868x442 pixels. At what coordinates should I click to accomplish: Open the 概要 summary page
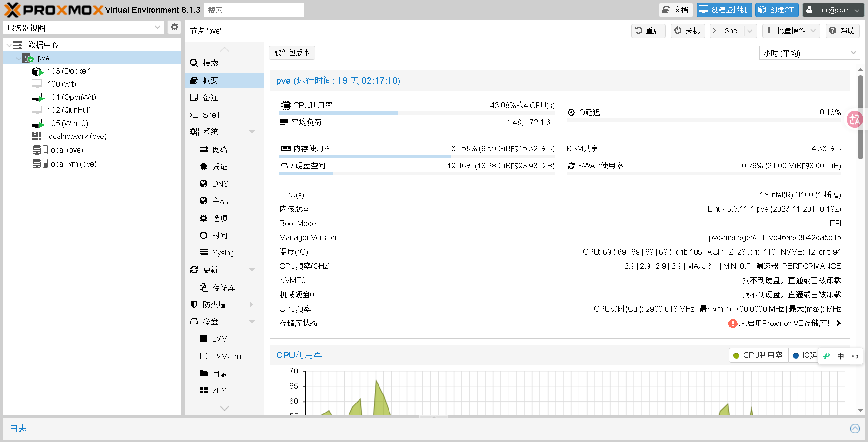(x=224, y=80)
